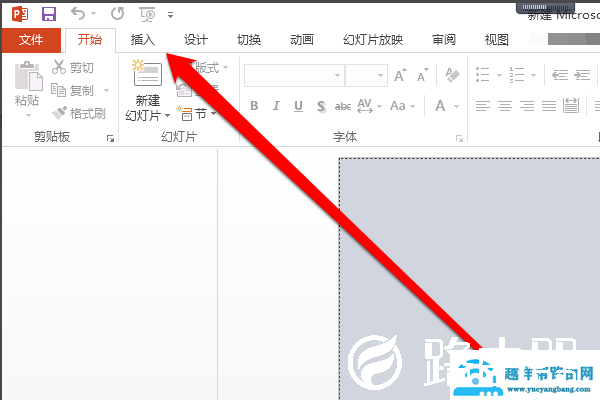Decrease font size with the smaller A icon

pyautogui.click(x=422, y=75)
